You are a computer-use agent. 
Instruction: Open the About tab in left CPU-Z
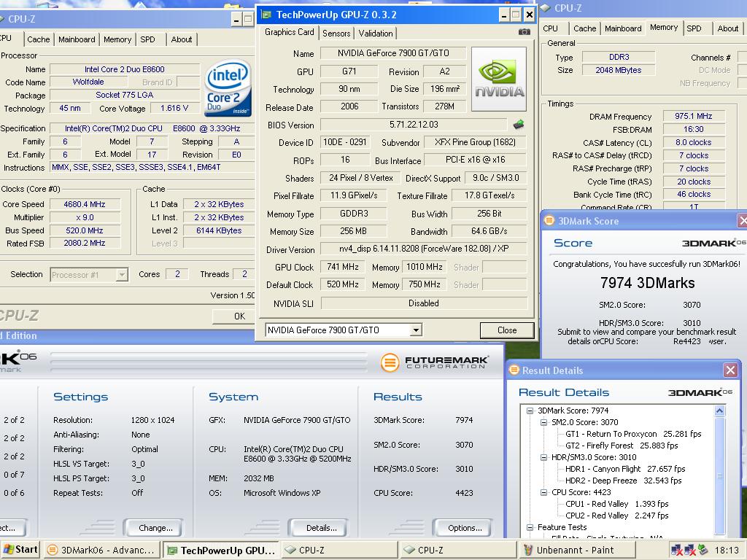[x=182, y=39]
